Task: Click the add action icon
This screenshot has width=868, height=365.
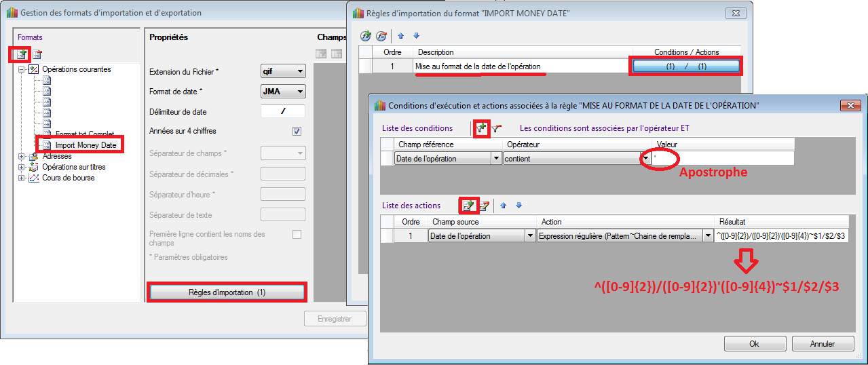Action: coord(468,205)
